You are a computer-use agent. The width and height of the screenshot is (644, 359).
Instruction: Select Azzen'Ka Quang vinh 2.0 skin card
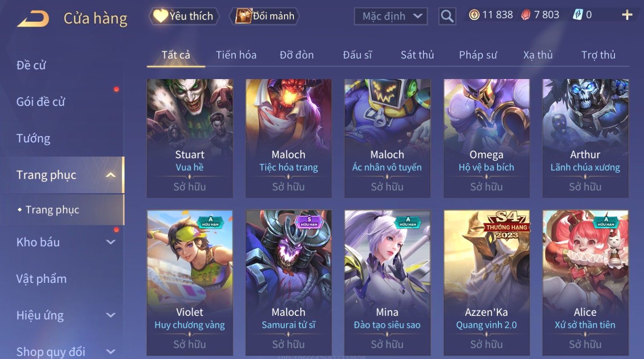coord(486,282)
